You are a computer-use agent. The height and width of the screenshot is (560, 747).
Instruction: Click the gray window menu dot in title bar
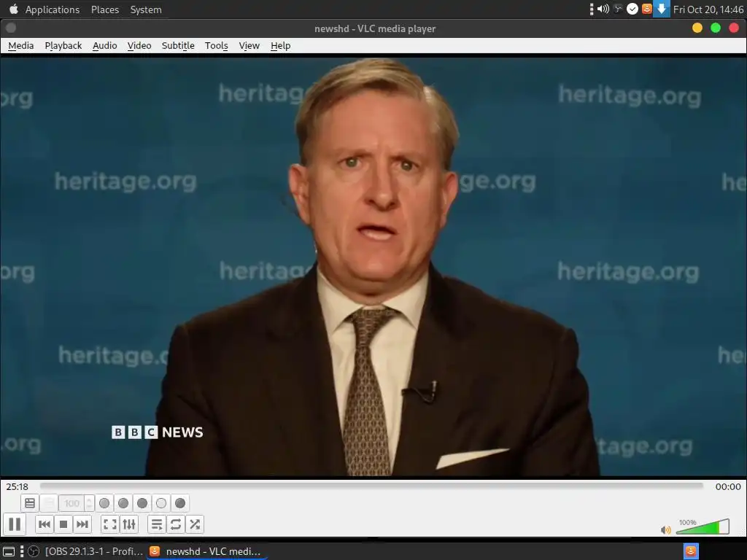click(11, 28)
